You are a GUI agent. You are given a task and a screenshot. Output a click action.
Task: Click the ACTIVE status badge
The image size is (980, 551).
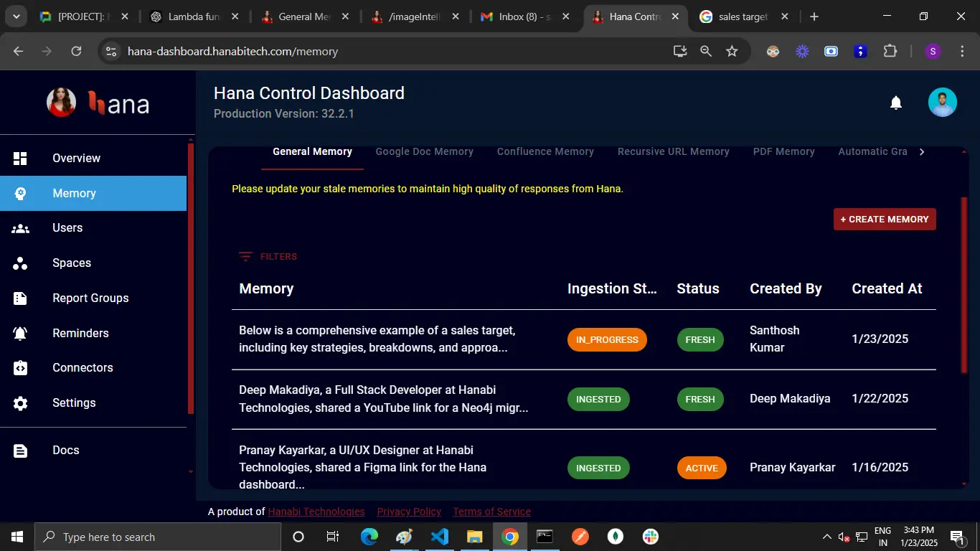(x=702, y=468)
